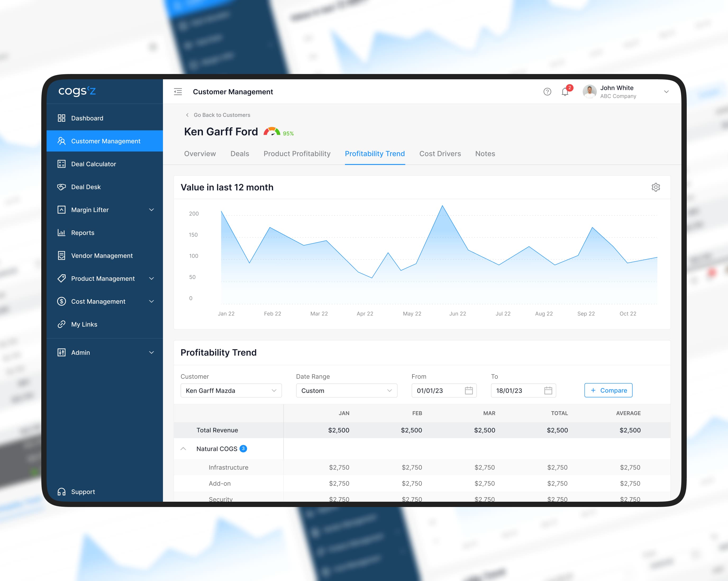Open the Customer dropdown Ken Garff Mazda
The image size is (728, 581).
(231, 391)
